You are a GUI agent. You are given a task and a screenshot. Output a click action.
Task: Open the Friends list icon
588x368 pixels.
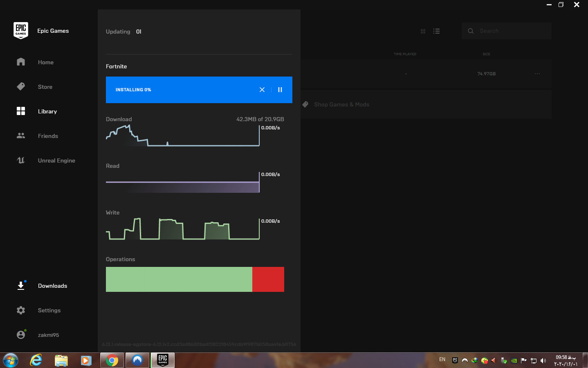21,136
